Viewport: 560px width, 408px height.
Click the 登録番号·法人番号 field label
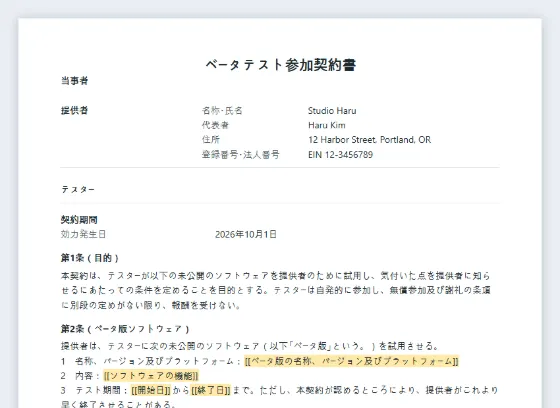240,155
